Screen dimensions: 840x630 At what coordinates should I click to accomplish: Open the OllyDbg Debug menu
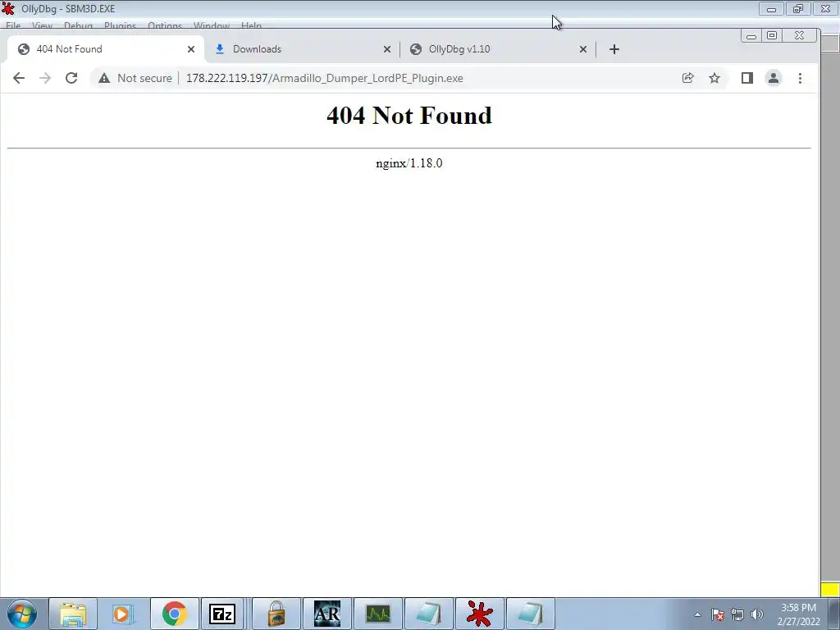(x=78, y=25)
